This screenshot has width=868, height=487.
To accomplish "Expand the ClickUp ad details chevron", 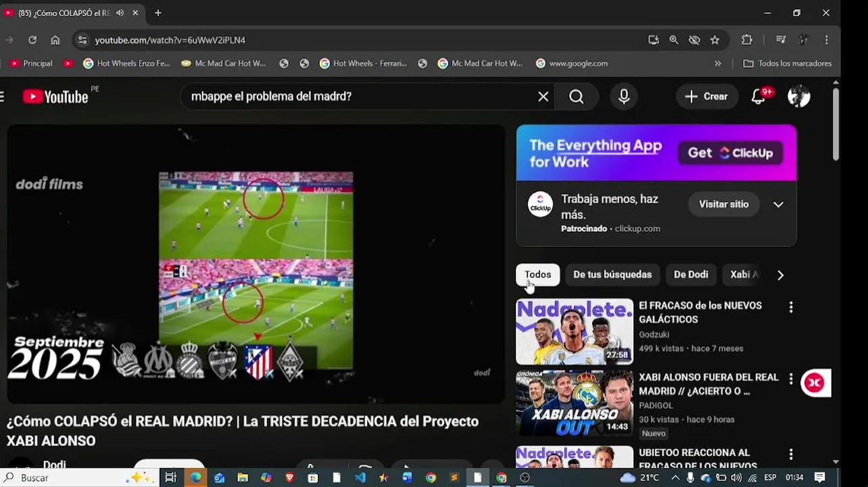I will click(778, 204).
